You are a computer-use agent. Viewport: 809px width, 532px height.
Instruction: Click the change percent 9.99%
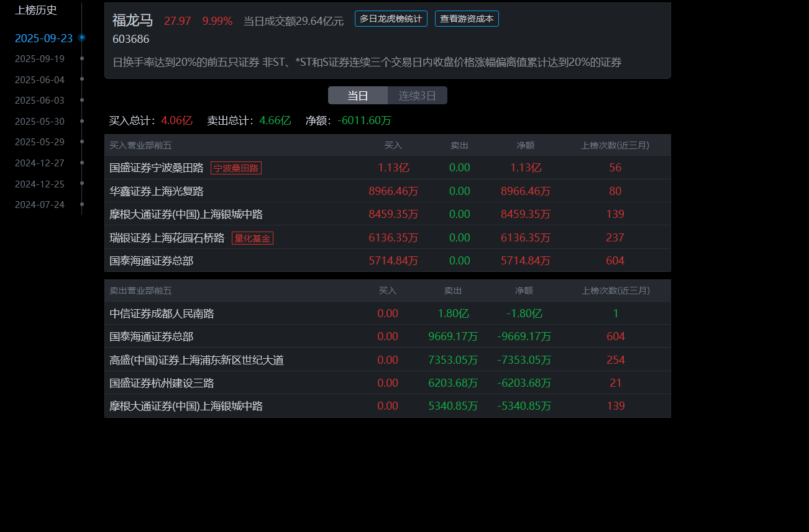pyautogui.click(x=217, y=21)
